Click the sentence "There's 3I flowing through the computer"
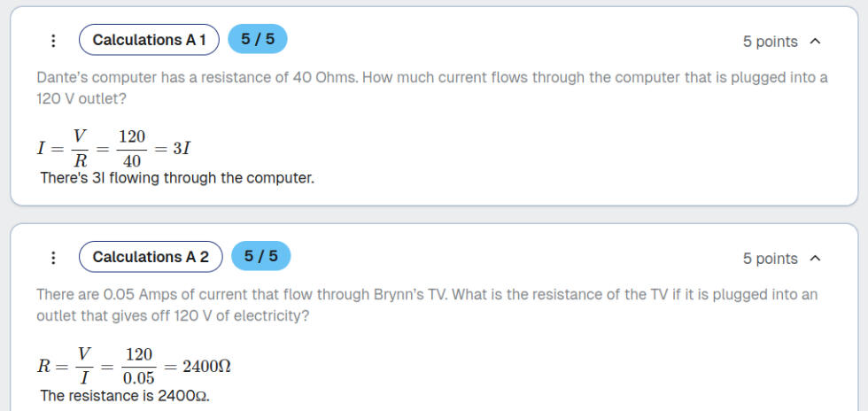The height and width of the screenshot is (411, 868). coord(177,178)
